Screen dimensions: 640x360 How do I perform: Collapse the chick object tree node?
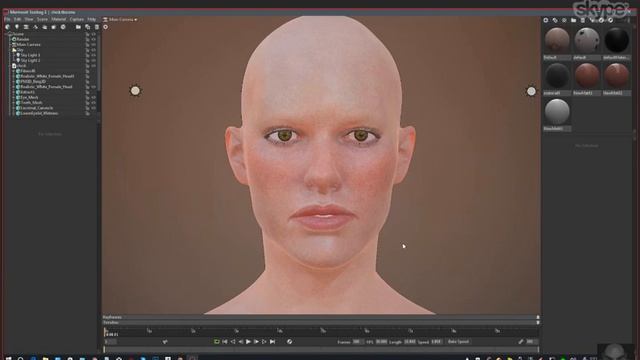pyautogui.click(x=11, y=65)
